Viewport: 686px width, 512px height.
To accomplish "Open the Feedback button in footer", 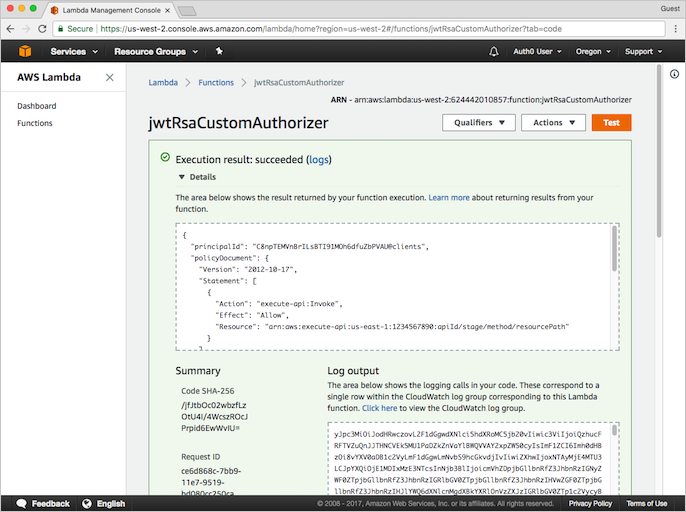I will coord(43,504).
